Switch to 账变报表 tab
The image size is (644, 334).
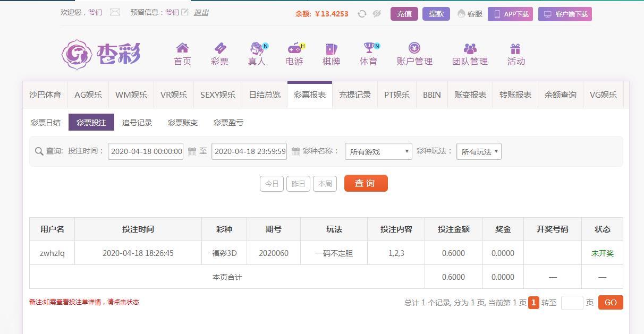pos(470,95)
